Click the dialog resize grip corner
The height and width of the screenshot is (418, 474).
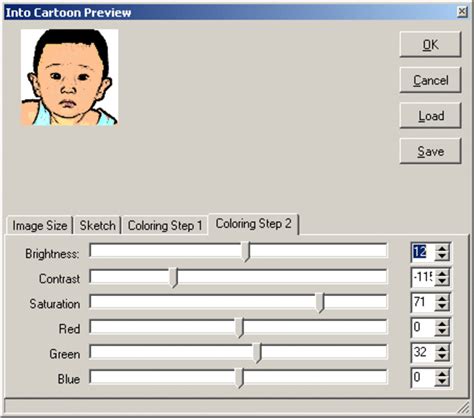click(463, 407)
